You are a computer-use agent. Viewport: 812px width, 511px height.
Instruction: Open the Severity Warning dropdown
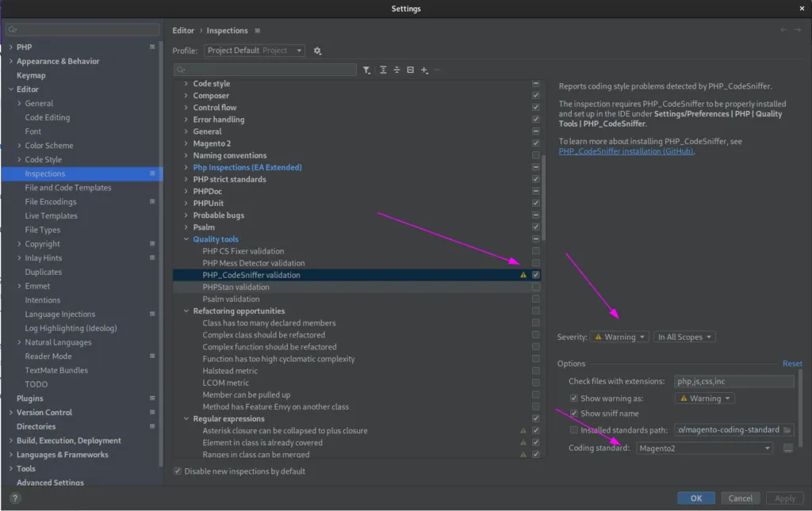click(619, 336)
